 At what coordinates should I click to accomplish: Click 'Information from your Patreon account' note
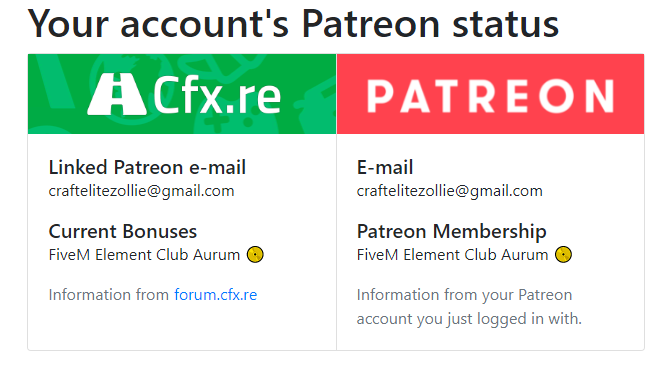[x=469, y=307]
